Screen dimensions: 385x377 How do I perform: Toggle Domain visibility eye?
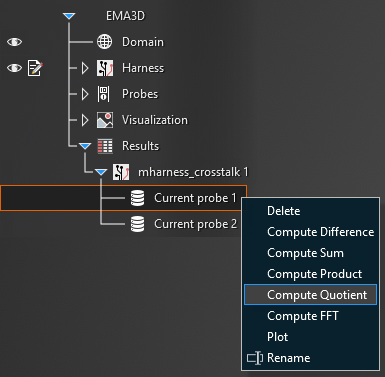pyautogui.click(x=14, y=42)
